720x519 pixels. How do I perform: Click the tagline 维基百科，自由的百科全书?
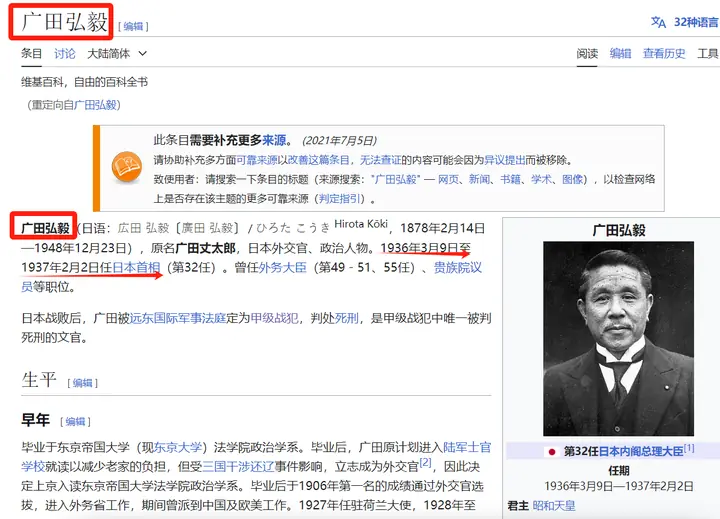pyautogui.click(x=84, y=82)
